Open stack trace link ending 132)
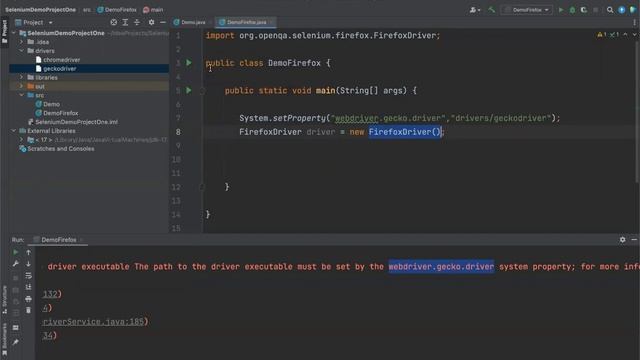Viewport: 640px width, 360px height. click(x=50, y=294)
